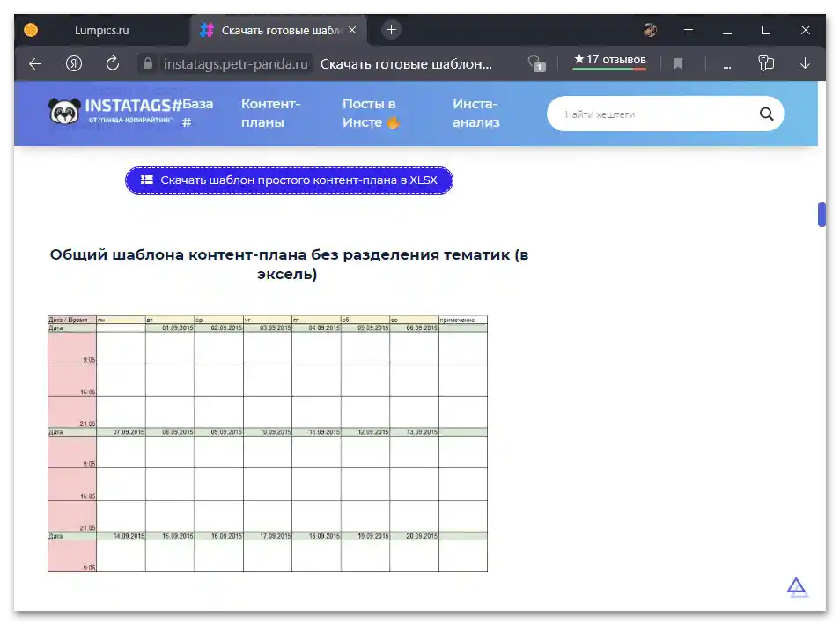This screenshot has width=840, height=625.
Task: Open the Контент-планы menu item
Action: (x=270, y=113)
